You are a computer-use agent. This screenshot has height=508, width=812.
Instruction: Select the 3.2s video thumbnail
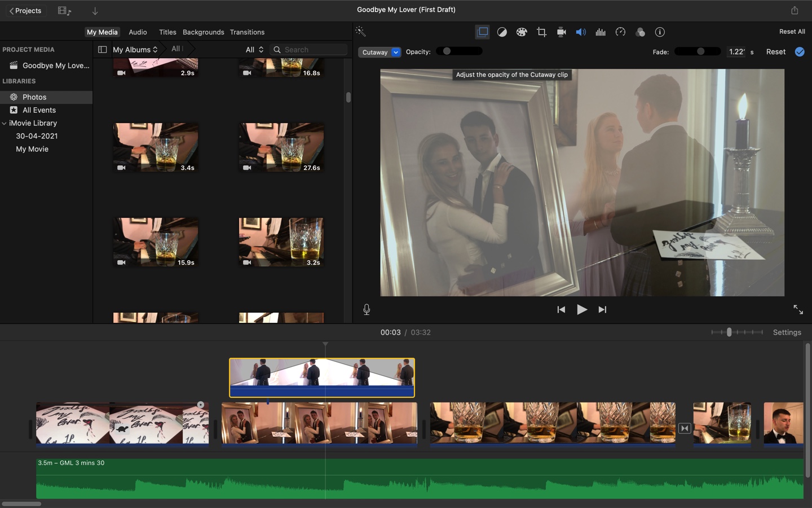(281, 242)
